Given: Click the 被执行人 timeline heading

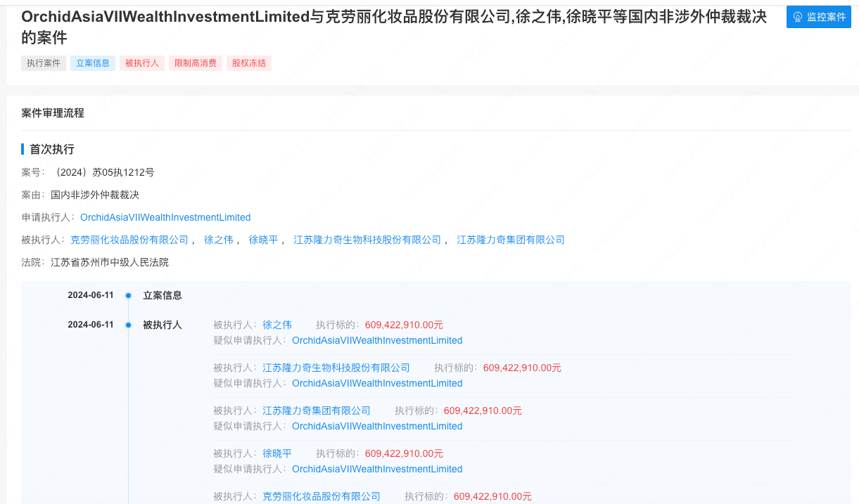Looking at the screenshot, I should pos(163,325).
